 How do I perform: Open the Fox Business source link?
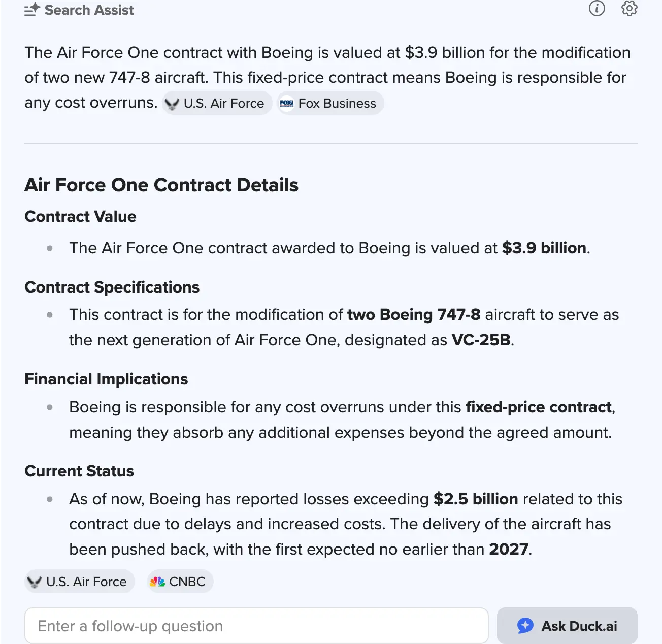(x=337, y=103)
